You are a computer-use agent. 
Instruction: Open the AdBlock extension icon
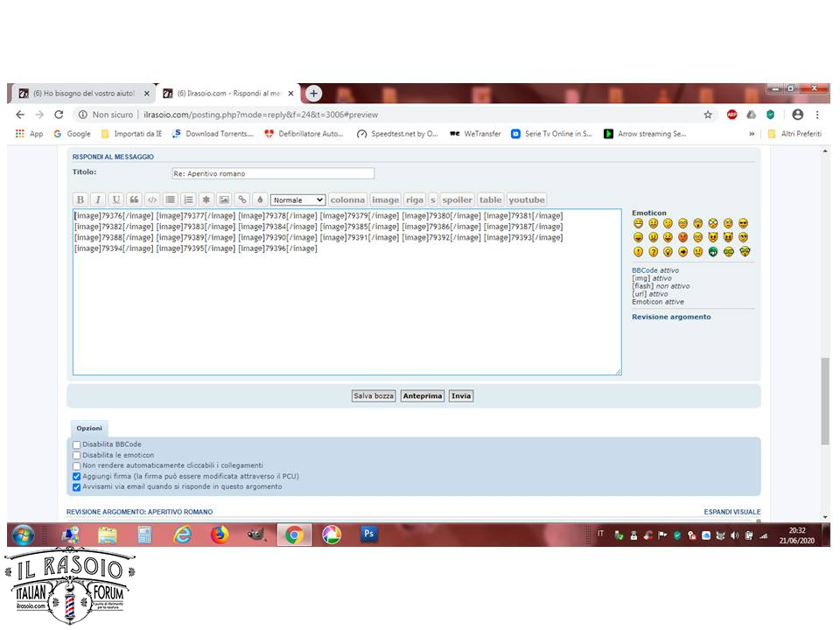click(x=731, y=115)
